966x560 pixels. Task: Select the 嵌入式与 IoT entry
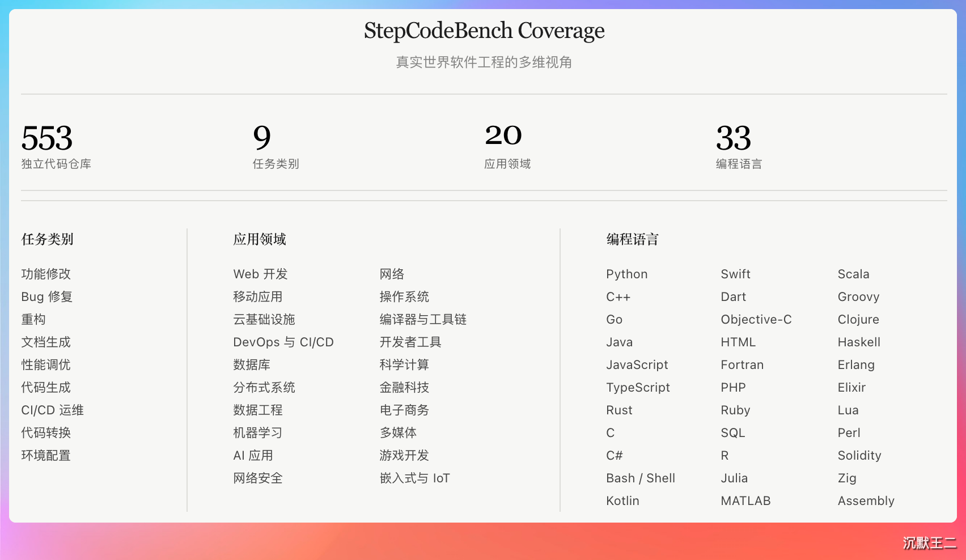point(415,478)
